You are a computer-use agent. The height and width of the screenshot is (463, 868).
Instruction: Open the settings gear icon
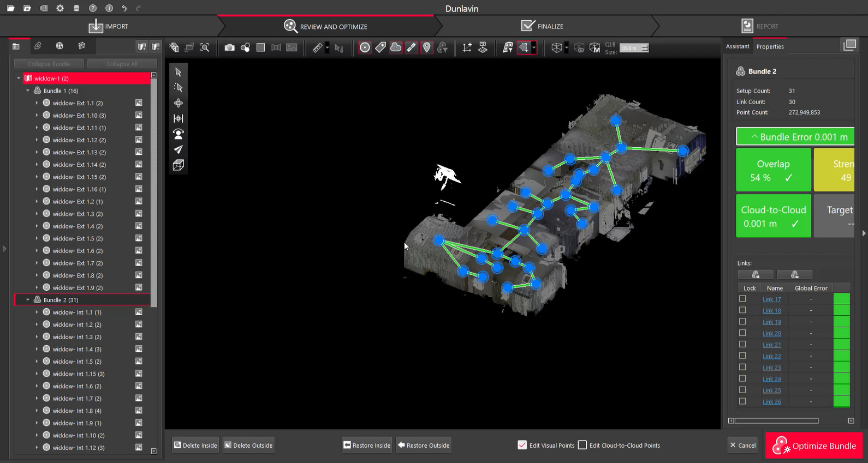(60, 8)
